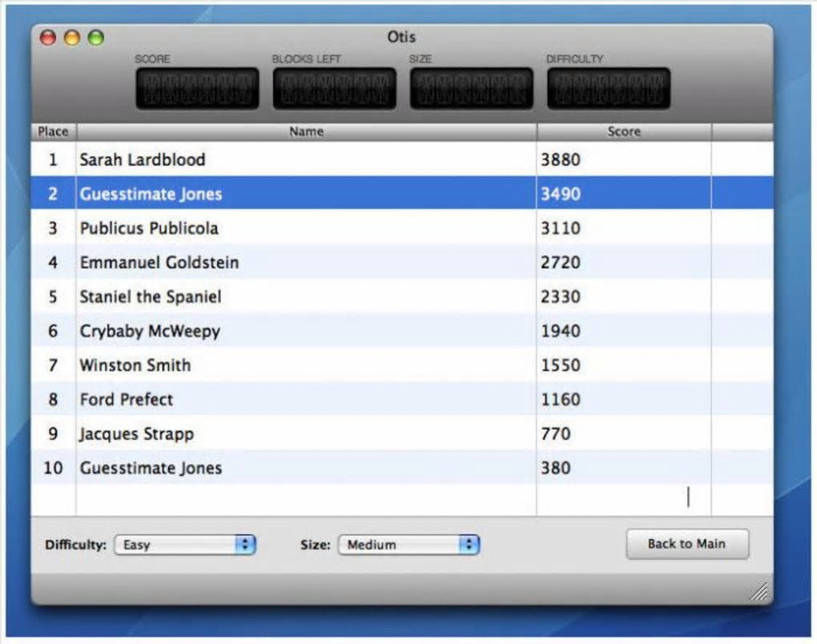Click the score value 2330
The image size is (817, 644).
tap(561, 296)
